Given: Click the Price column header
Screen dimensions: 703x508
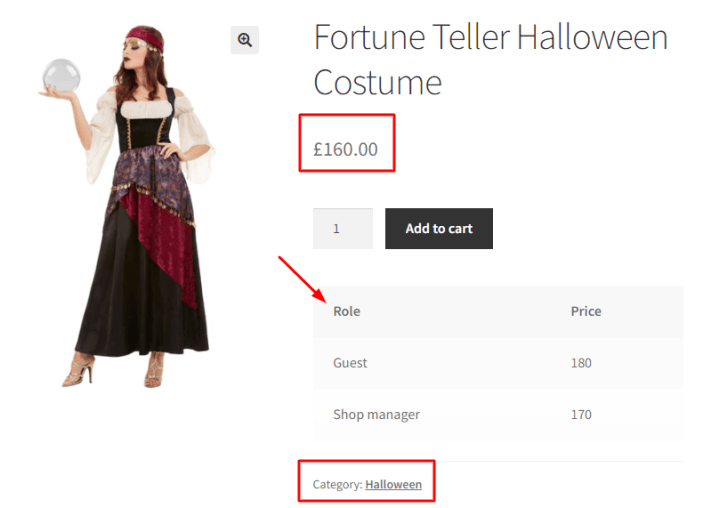Looking at the screenshot, I should click(x=585, y=311).
